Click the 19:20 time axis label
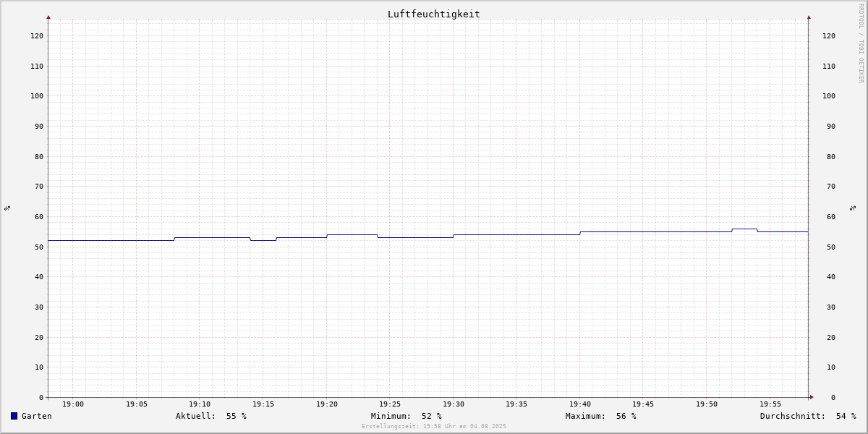 327,404
